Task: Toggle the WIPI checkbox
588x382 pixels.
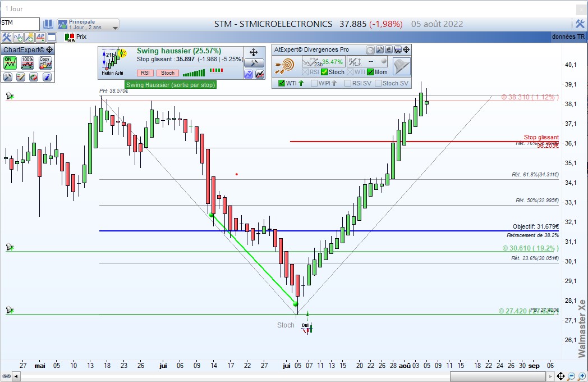Action: [314, 83]
